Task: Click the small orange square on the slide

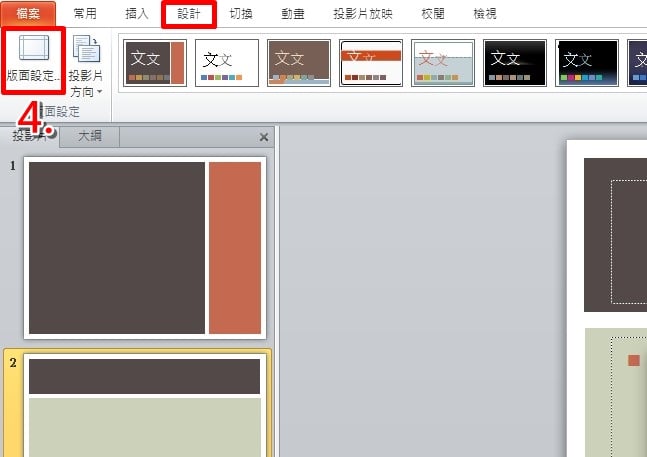Action: 634,360
